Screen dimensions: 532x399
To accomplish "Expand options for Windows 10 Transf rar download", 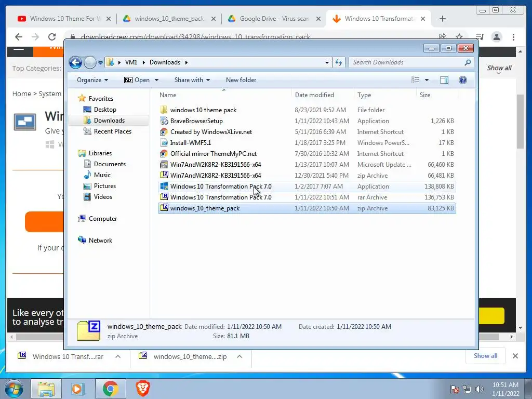I will click(118, 356).
